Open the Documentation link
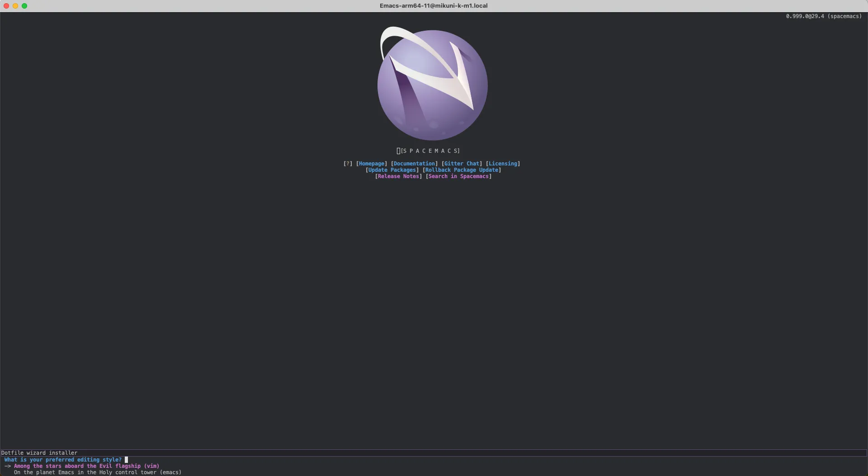The width and height of the screenshot is (868, 476). (414, 163)
